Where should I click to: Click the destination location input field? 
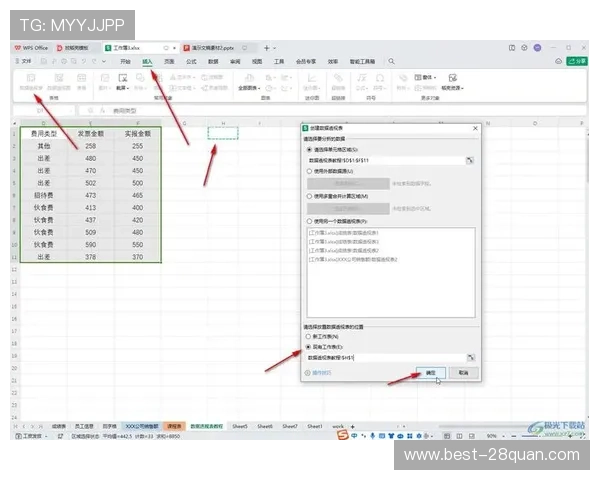pos(386,358)
